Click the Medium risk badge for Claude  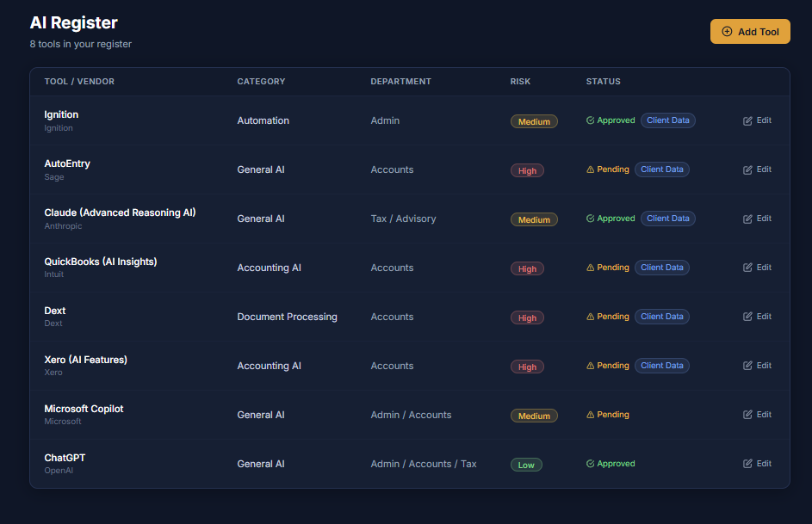[534, 219]
